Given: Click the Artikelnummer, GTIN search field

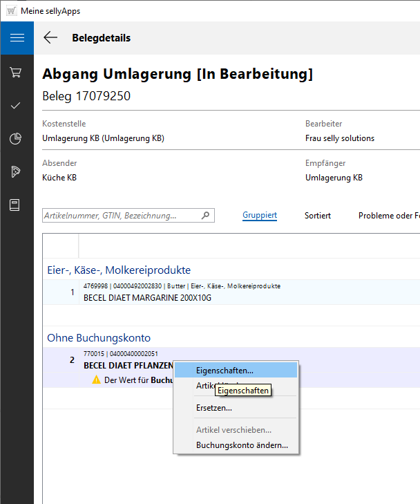Looking at the screenshot, I should [121, 216].
